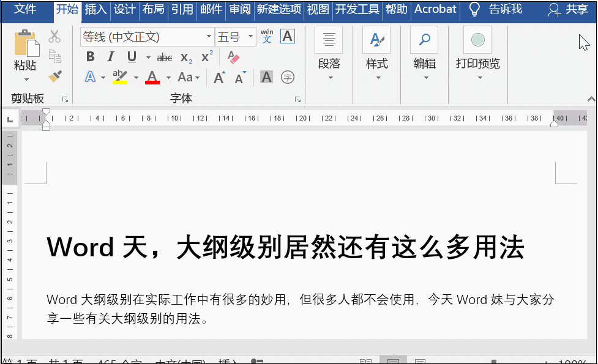This screenshot has width=598, height=364.
Task: Switch to the Acrobat tab
Action: [x=435, y=9]
